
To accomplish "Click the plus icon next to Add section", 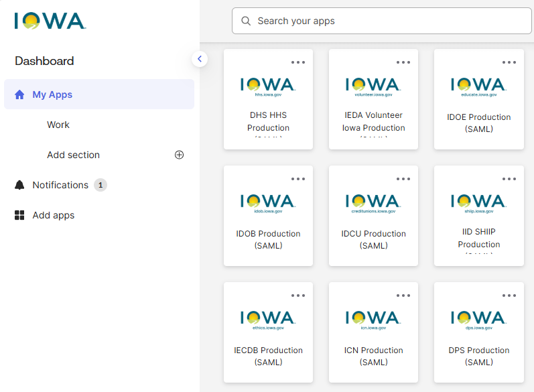I will (x=179, y=155).
